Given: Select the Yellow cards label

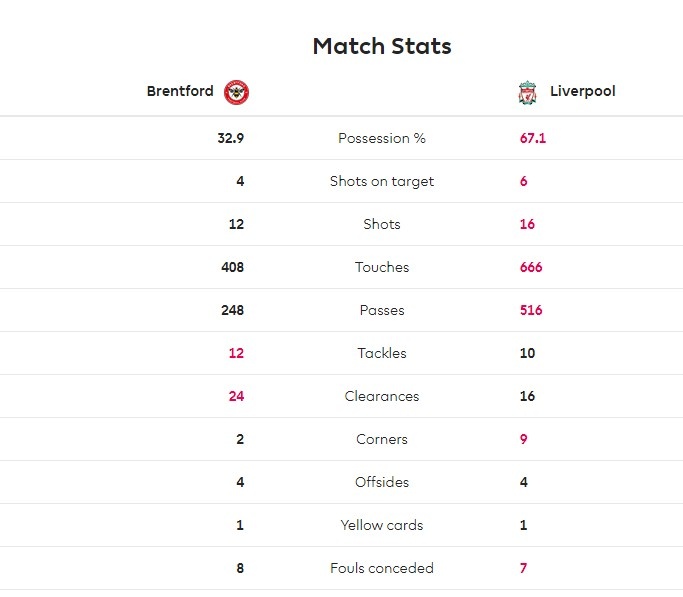Looking at the screenshot, I should [x=382, y=525].
